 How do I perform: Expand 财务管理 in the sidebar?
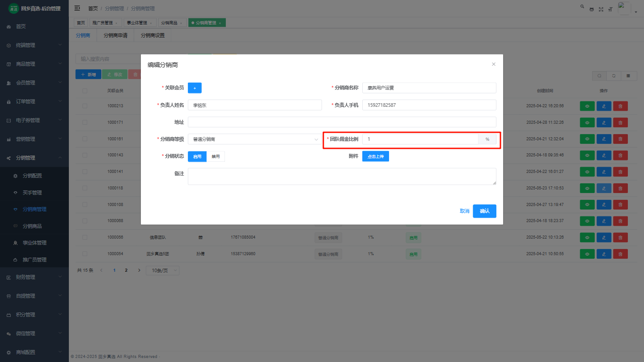(x=34, y=277)
